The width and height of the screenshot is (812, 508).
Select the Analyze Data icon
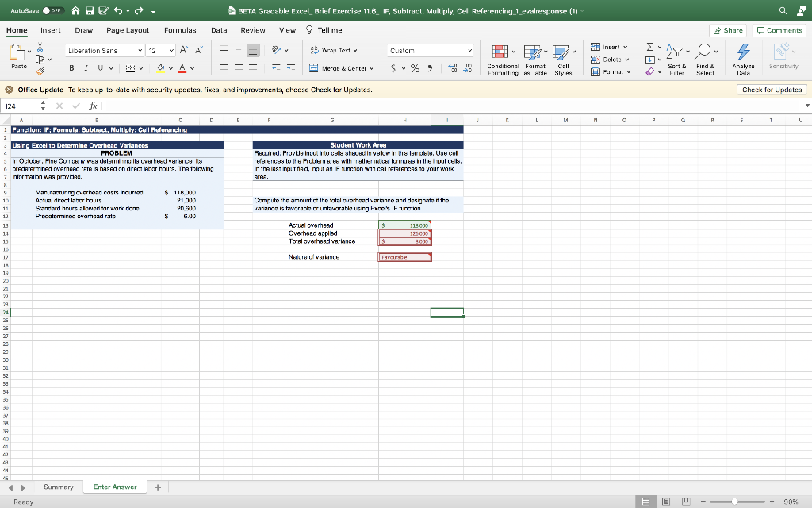pos(743,57)
